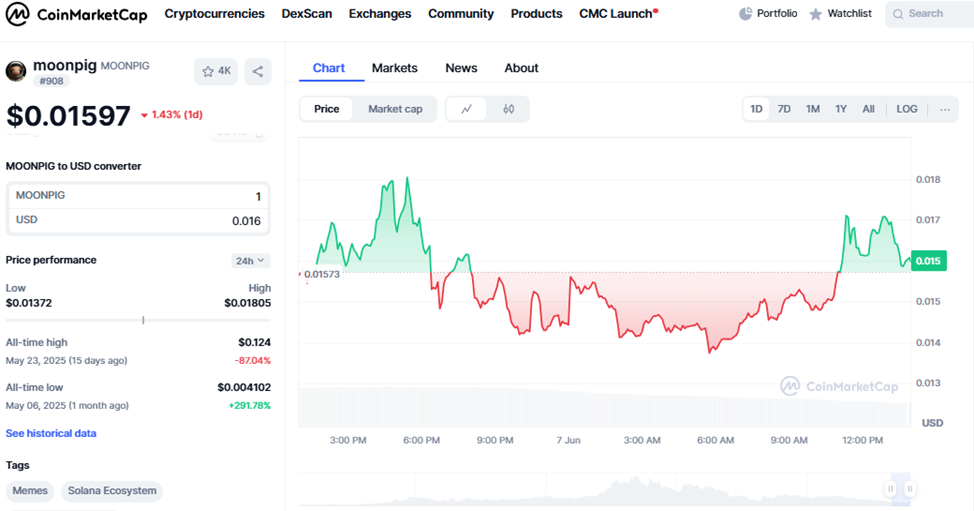The image size is (974, 511).
Task: Click the #908 rank badge
Action: click(x=52, y=81)
